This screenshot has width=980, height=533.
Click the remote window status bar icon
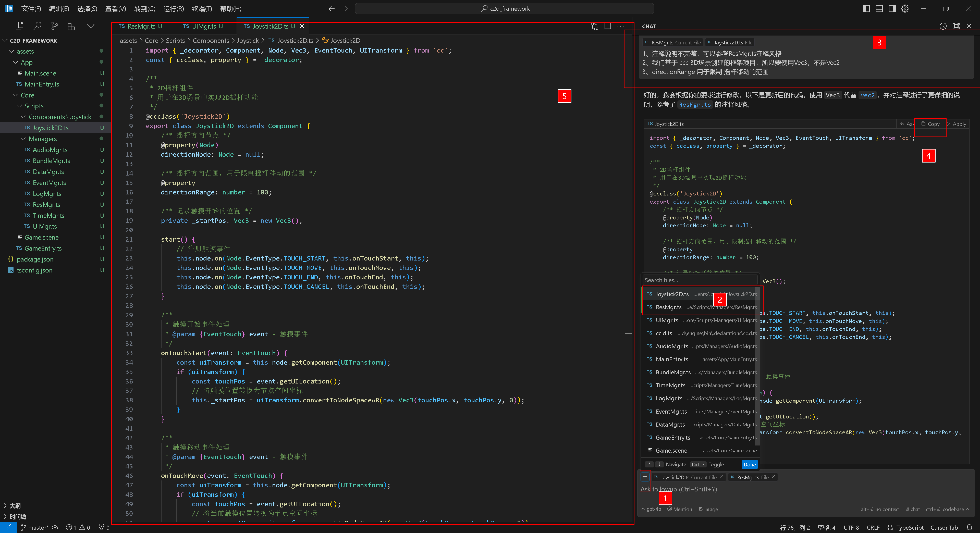tap(8, 527)
